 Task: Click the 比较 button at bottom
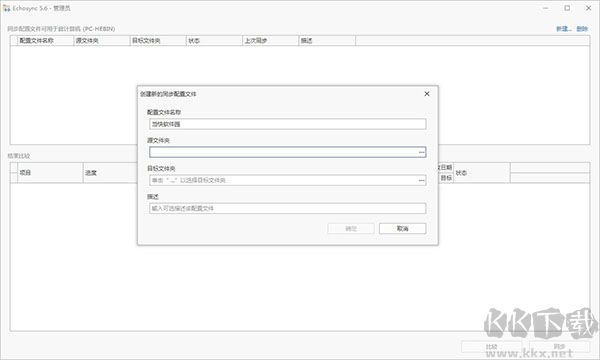pos(491,347)
